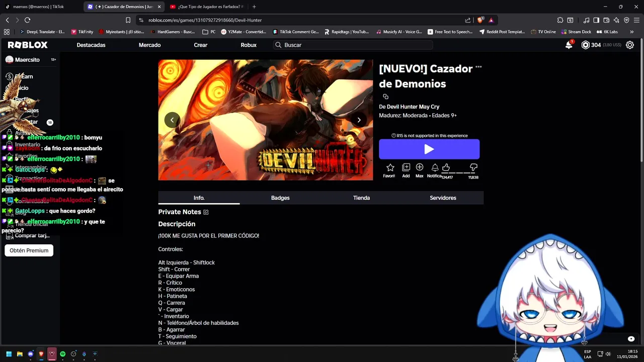This screenshot has width=644, height=362.
Task: Toggle the browser sidebar panel icon
Action: [596, 20]
